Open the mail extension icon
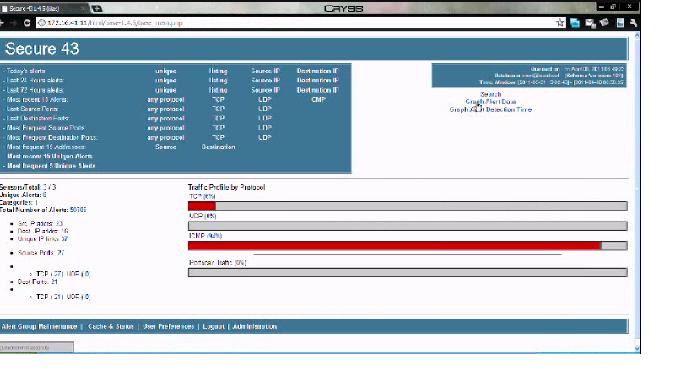The image size is (683, 384). [590, 23]
